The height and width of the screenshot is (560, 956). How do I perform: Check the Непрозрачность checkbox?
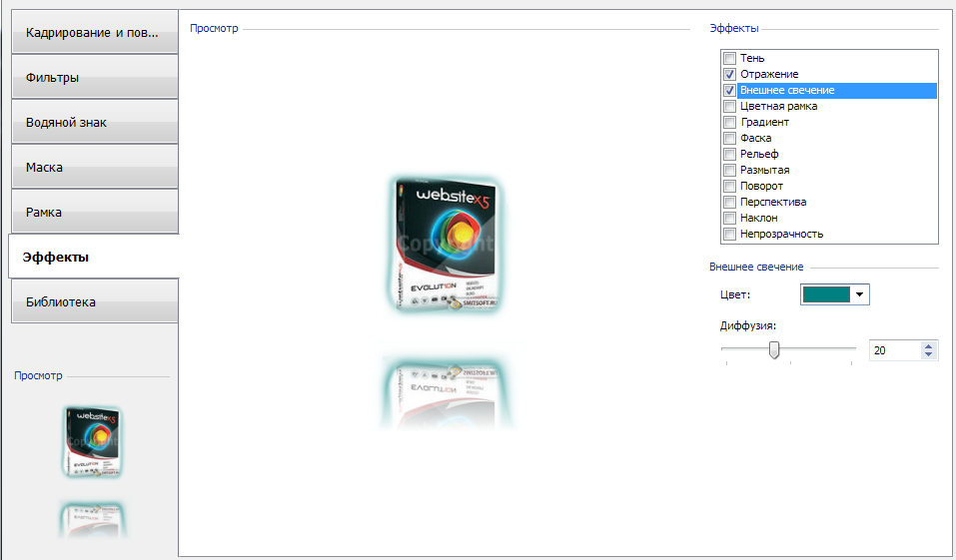click(x=730, y=234)
